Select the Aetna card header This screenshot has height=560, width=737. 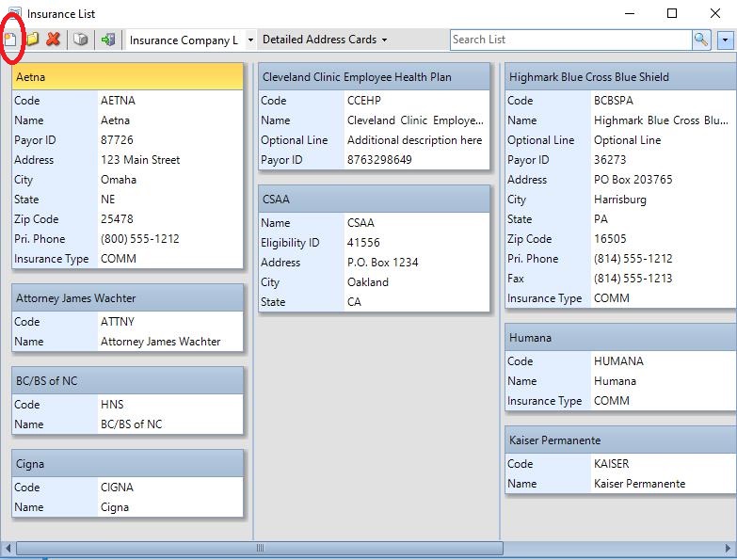tap(127, 77)
